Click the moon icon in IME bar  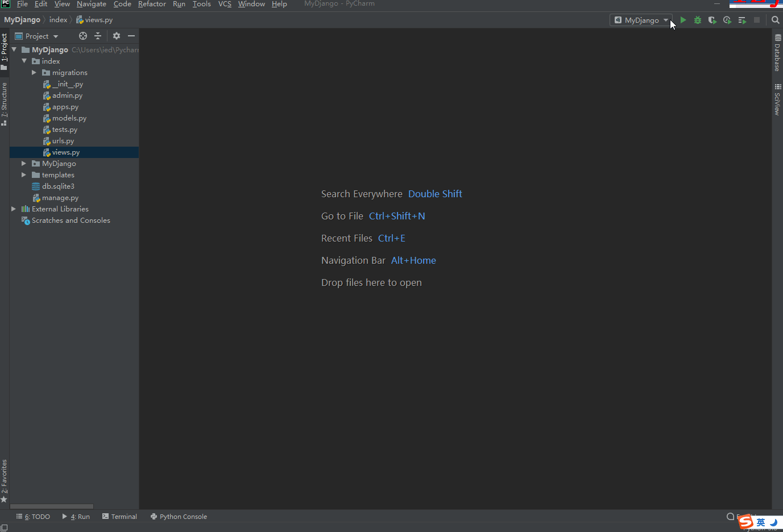pos(774,522)
